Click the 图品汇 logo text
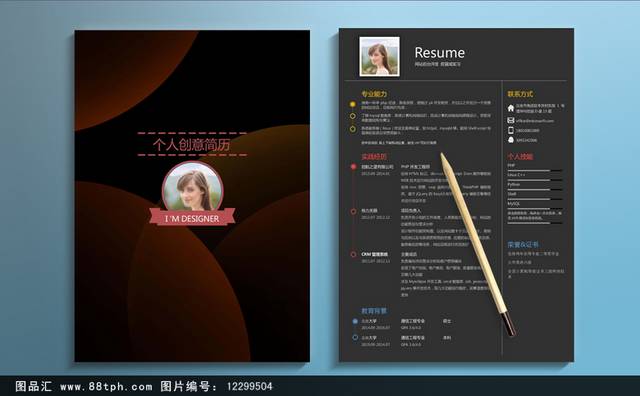The height and width of the screenshot is (396, 640). pos(33,386)
